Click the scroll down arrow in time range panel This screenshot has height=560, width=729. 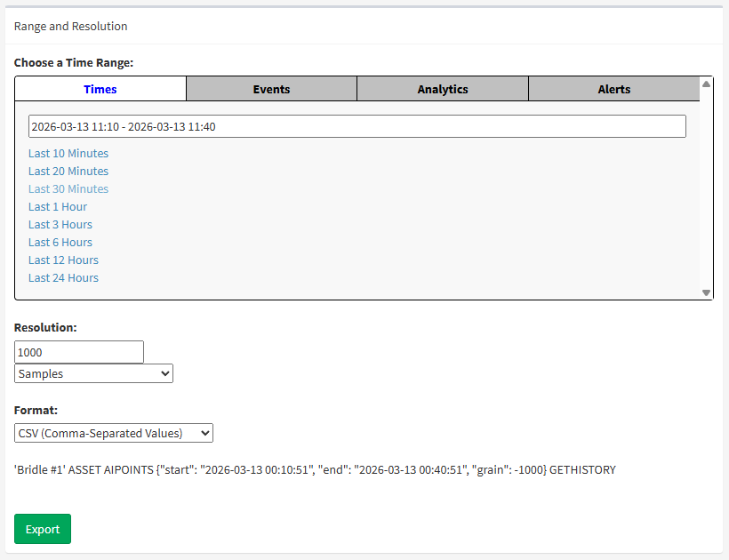[707, 292]
